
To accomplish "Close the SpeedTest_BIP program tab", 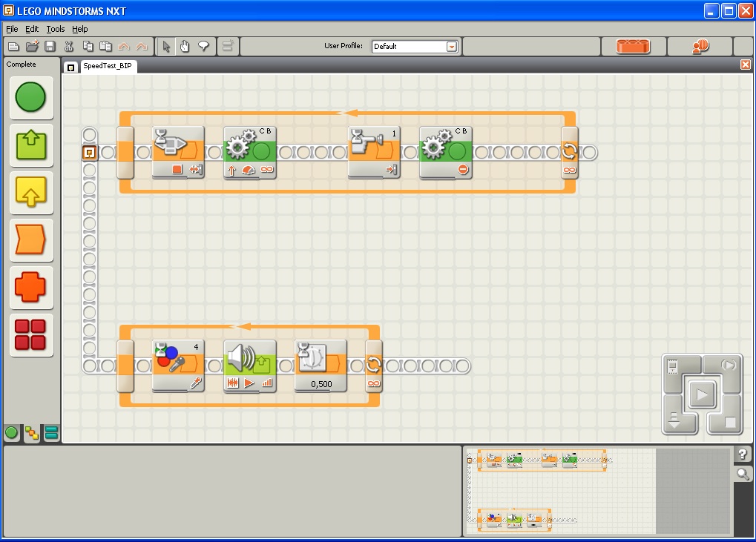I will (x=746, y=65).
